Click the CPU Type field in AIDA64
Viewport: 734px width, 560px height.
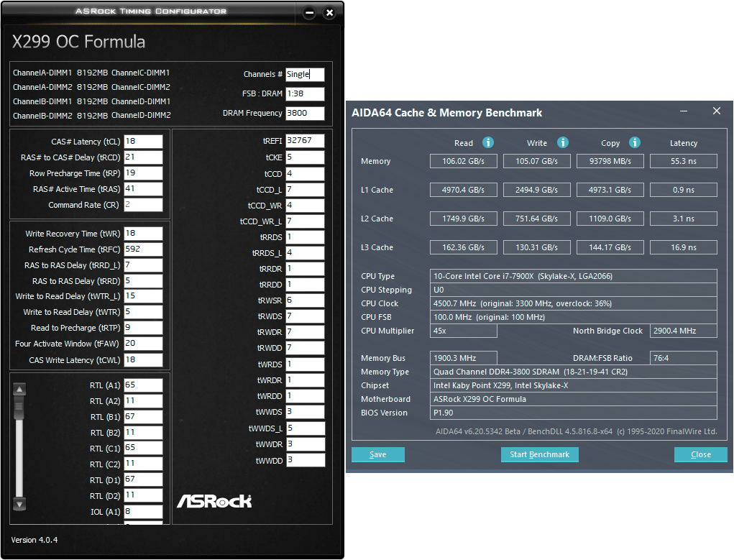(574, 276)
